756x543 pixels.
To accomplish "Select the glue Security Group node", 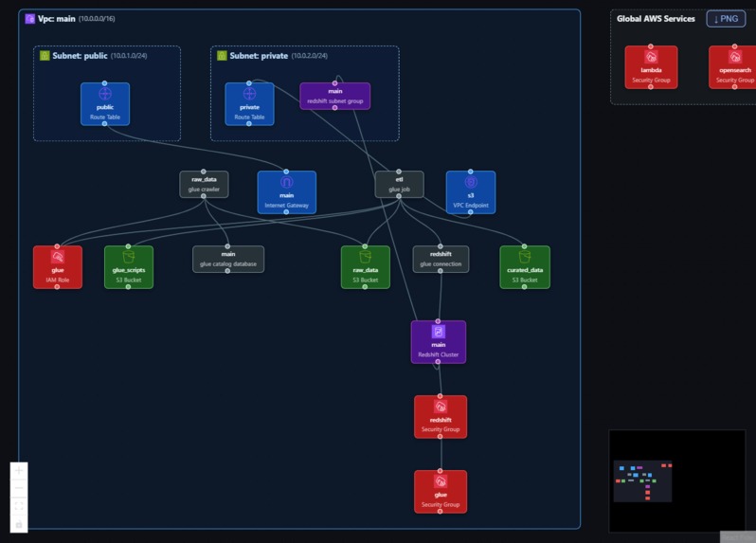I will [441, 492].
